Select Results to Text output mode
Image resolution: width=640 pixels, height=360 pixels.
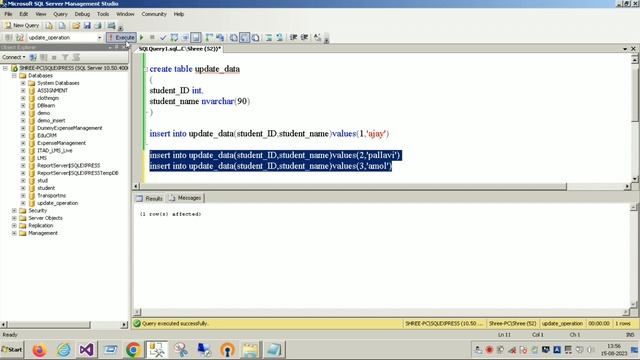point(233,38)
